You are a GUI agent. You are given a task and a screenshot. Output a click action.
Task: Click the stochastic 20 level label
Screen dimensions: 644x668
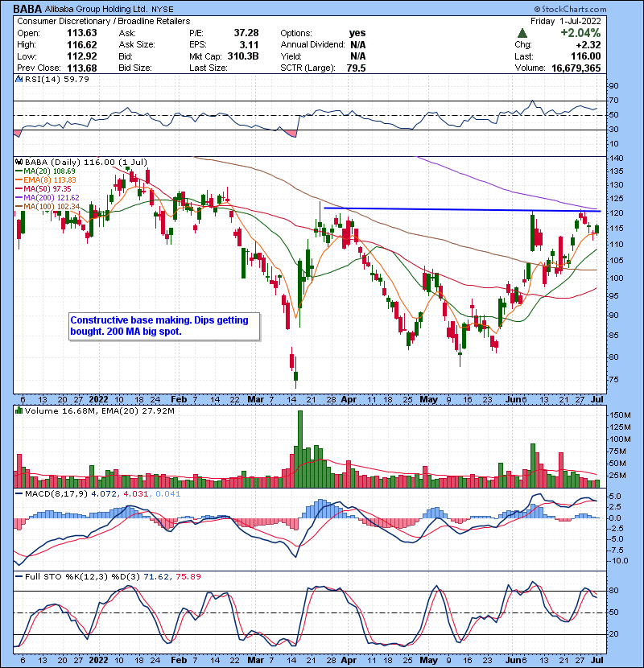(613, 634)
